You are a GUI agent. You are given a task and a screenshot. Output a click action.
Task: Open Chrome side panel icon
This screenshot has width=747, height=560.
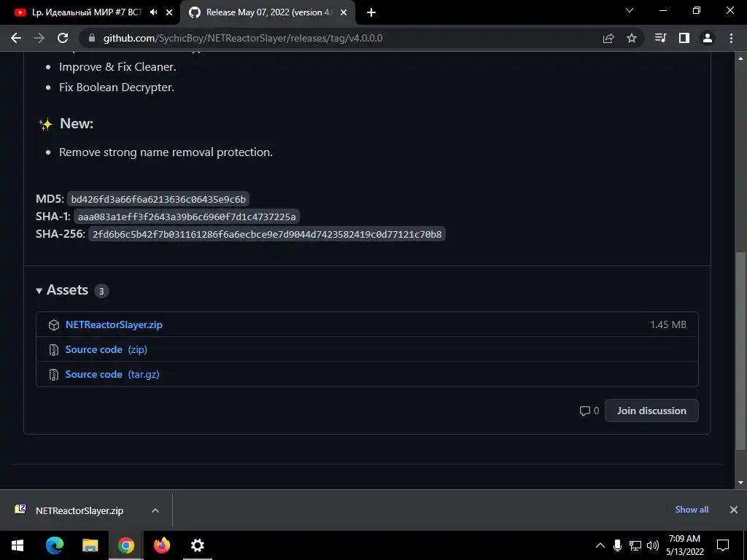pyautogui.click(x=684, y=38)
